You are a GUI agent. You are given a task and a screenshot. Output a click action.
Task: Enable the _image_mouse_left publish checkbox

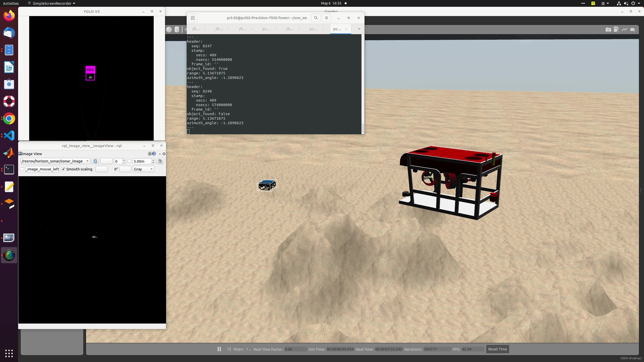(x=22, y=169)
